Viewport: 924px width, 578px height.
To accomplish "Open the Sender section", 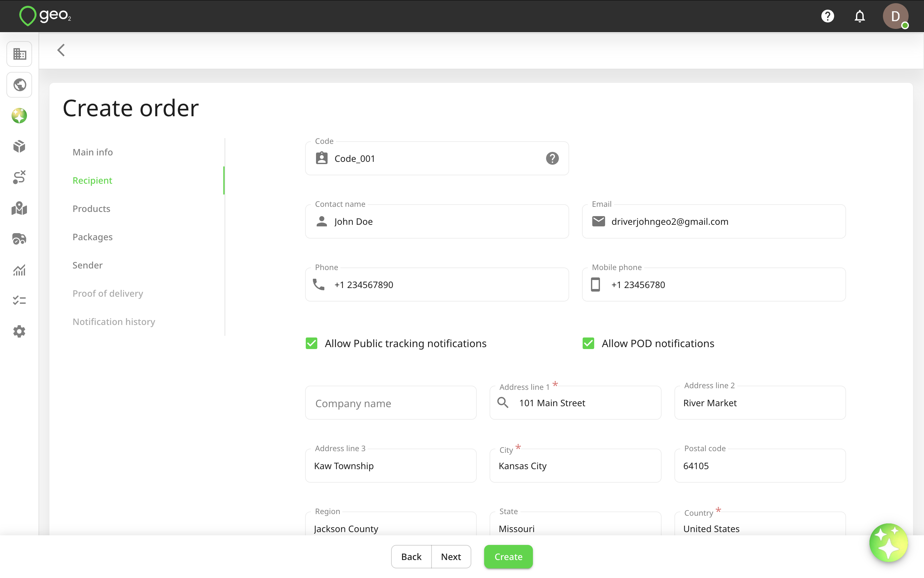I will coord(88,265).
